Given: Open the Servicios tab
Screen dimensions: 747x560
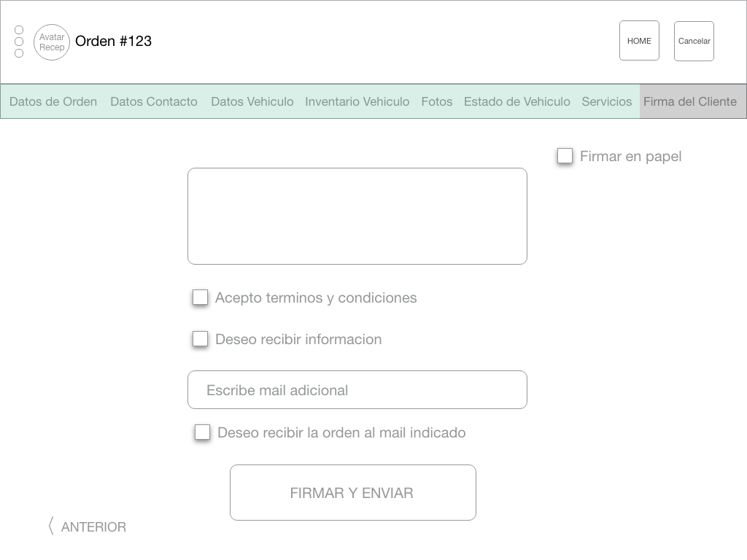Looking at the screenshot, I should [607, 101].
